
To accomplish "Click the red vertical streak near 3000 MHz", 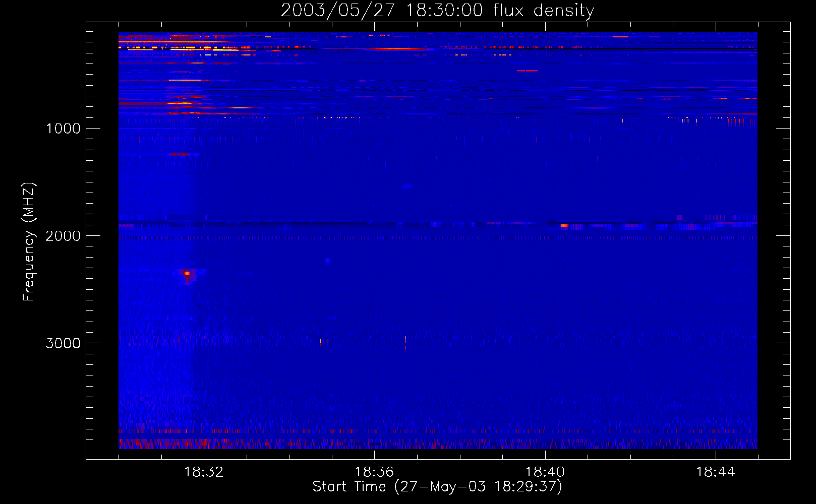I will point(405,343).
